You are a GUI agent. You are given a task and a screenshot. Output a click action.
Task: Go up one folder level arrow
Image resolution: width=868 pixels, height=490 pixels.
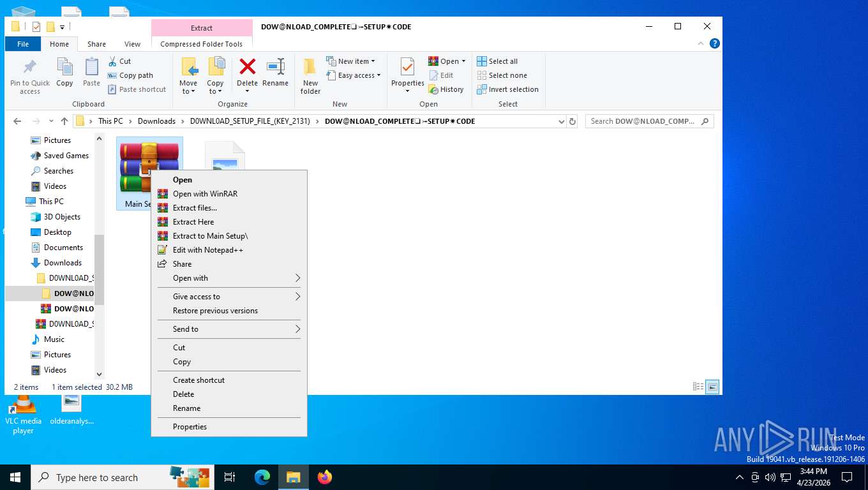[x=64, y=121]
